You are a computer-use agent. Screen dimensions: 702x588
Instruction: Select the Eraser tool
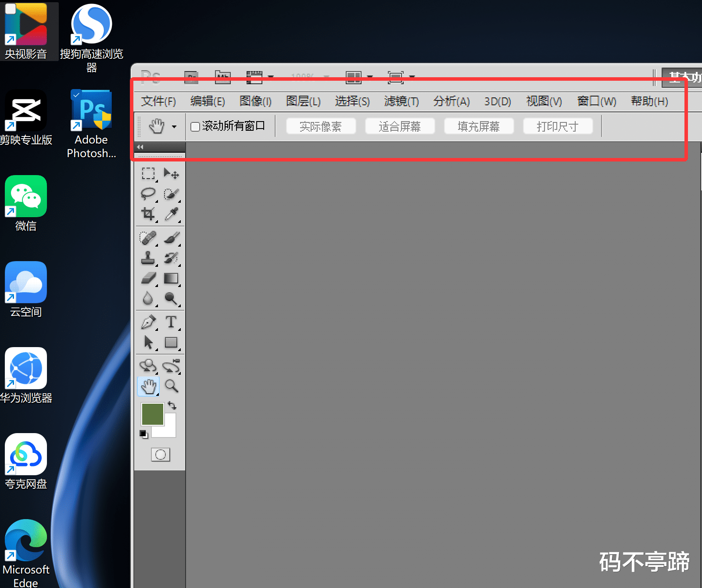(148, 278)
